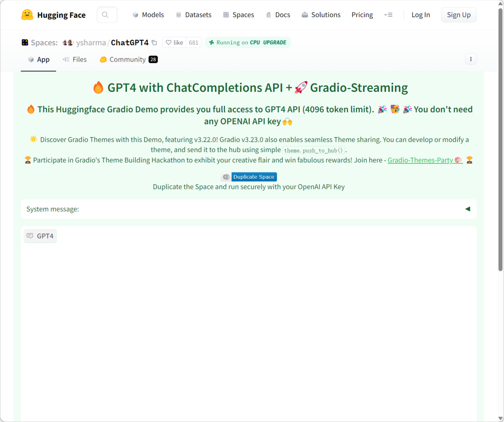The height and width of the screenshot is (422, 504).
Task: Click the vertical page scrollbar
Action: click(500, 140)
